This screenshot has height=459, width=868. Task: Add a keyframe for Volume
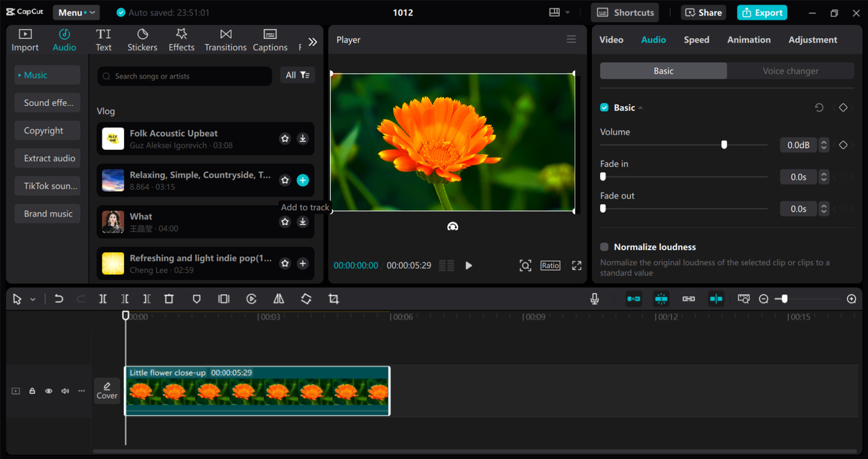(x=843, y=145)
